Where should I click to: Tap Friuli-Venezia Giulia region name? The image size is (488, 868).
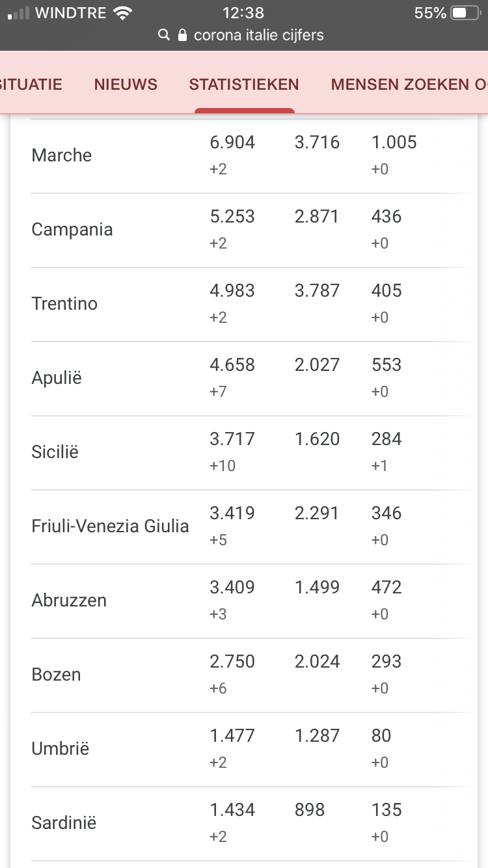click(x=110, y=526)
